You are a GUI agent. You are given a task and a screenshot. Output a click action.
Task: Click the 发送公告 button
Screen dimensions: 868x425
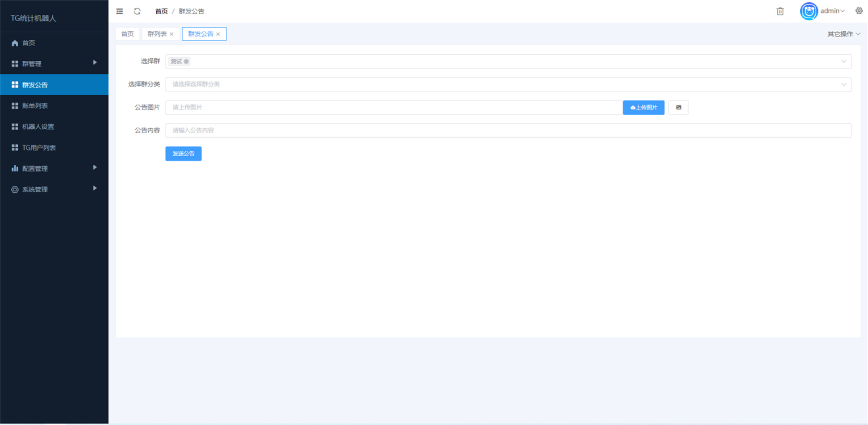183,153
